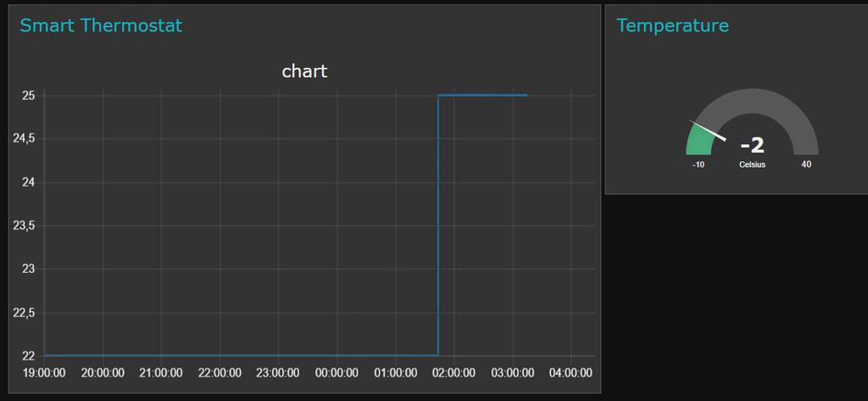Click the vertical blue step line
Screen dimensions: 868x401
(x=438, y=226)
